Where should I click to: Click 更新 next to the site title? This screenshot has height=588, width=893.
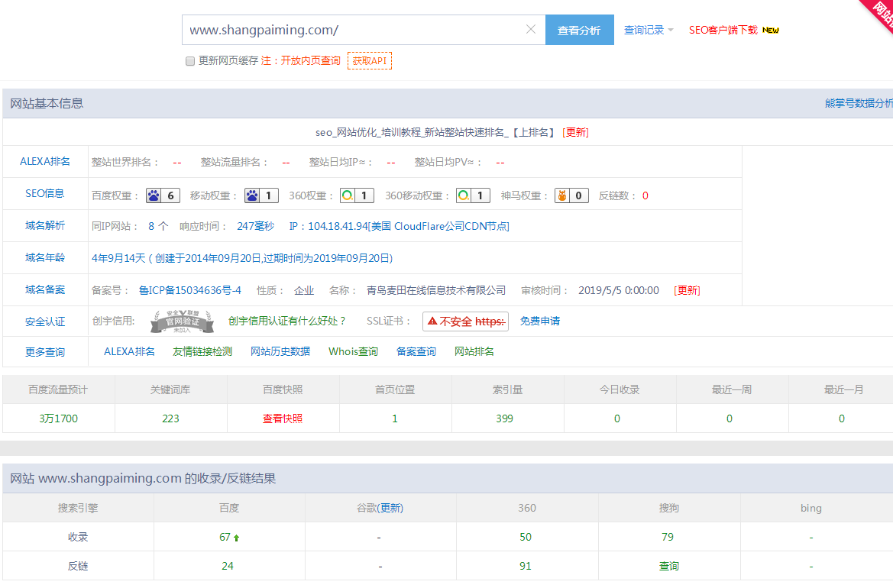[x=575, y=132]
